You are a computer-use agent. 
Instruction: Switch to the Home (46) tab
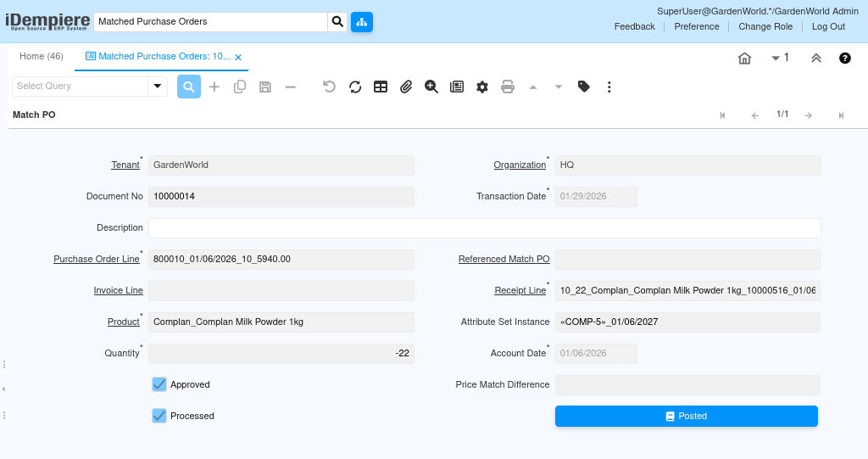point(42,56)
